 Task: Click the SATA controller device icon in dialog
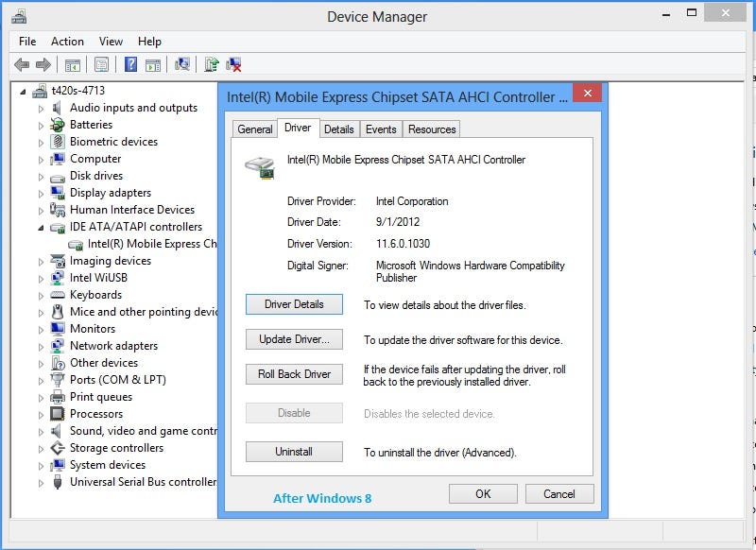tap(261, 168)
